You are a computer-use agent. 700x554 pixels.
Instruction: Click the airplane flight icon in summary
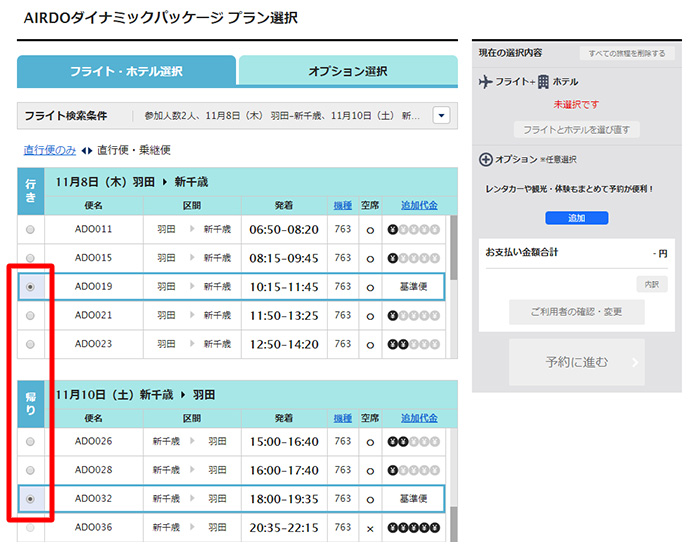click(486, 82)
